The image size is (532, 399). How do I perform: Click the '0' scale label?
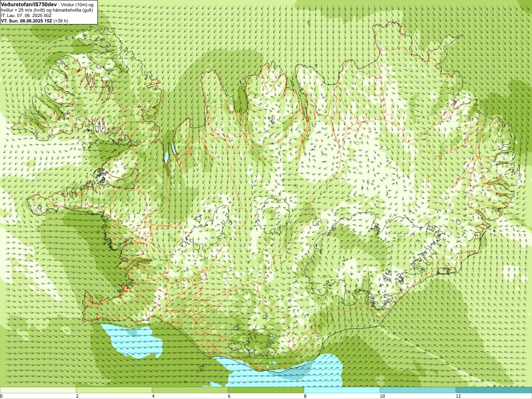pos(1,396)
